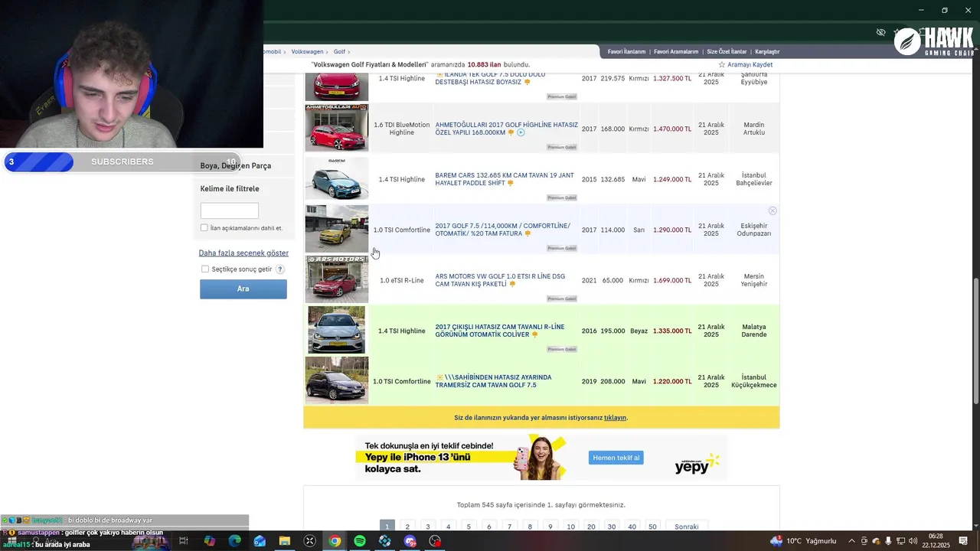Image resolution: width=980 pixels, height=551 pixels.
Task: Click the dark Golf thumbnail from Küçükçekmece
Action: coord(337,380)
